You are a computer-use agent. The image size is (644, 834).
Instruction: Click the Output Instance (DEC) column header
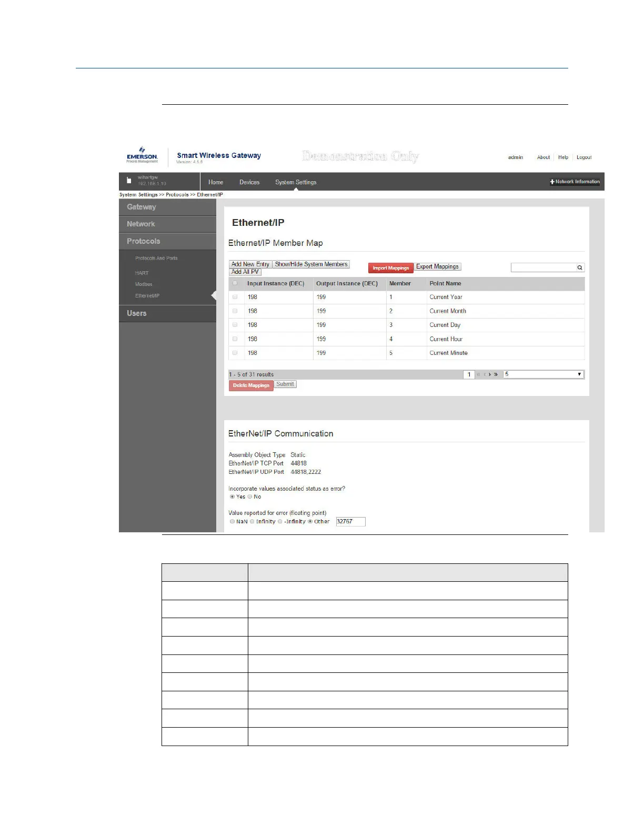[x=347, y=283]
